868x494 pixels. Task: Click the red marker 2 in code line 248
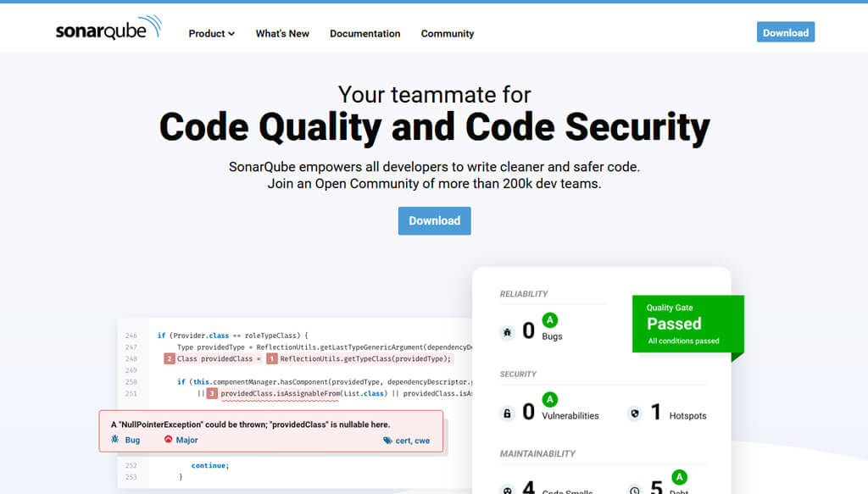point(170,358)
